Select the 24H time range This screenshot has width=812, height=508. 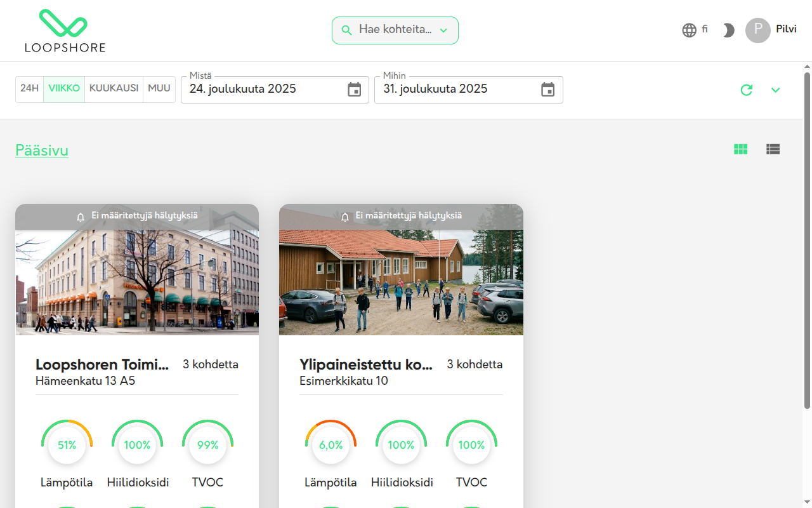[x=30, y=89]
